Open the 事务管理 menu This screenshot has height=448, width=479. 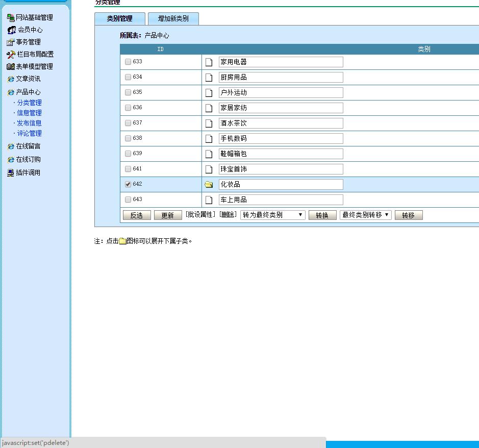tap(29, 42)
